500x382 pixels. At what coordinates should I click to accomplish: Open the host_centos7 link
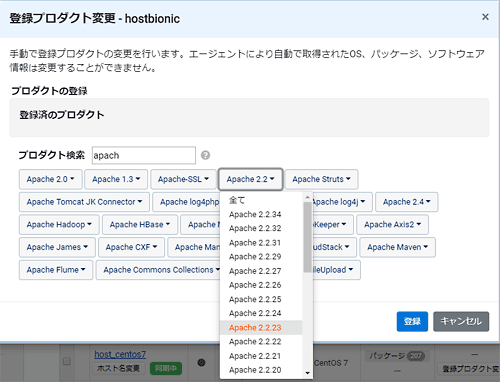tap(120, 354)
